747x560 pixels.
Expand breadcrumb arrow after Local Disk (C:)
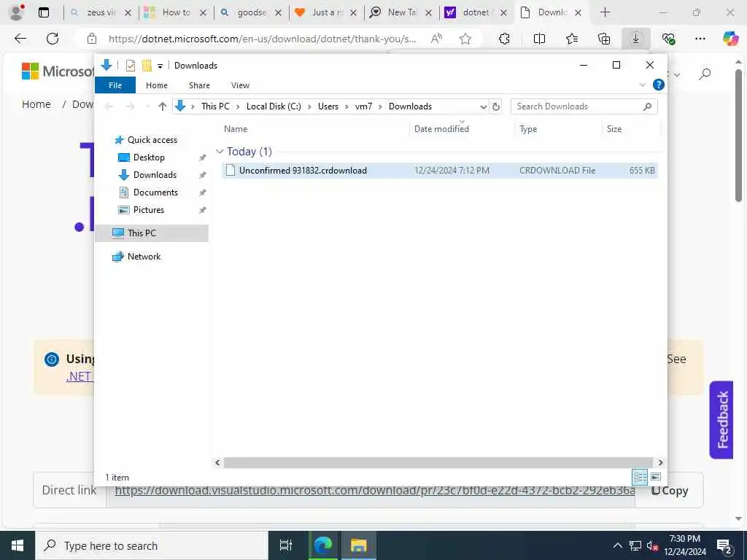[309, 106]
